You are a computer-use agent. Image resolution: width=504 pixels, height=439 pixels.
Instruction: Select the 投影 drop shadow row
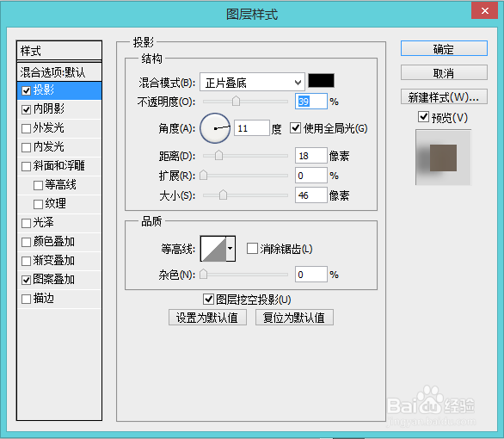coord(59,90)
